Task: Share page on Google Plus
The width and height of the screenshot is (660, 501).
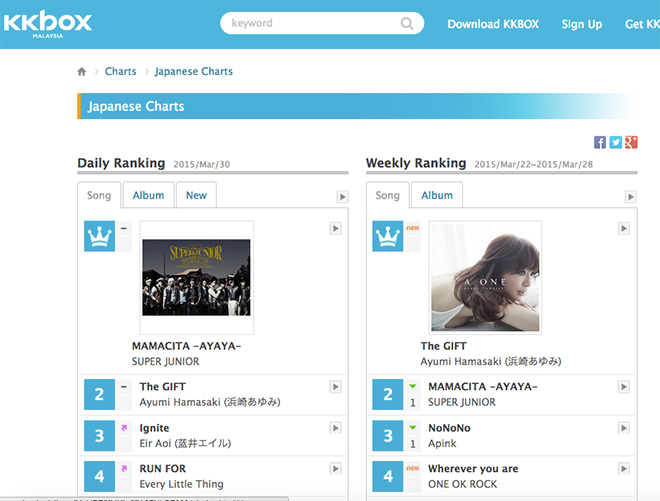Action: 631,142
